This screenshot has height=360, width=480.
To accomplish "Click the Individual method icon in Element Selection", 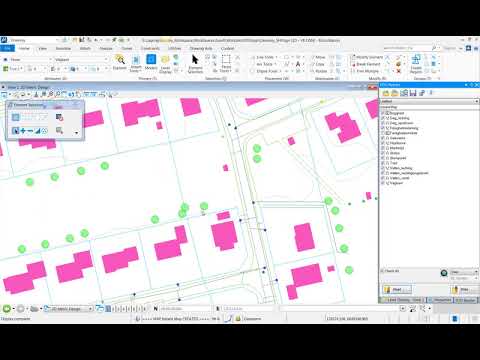I will pos(15,117).
